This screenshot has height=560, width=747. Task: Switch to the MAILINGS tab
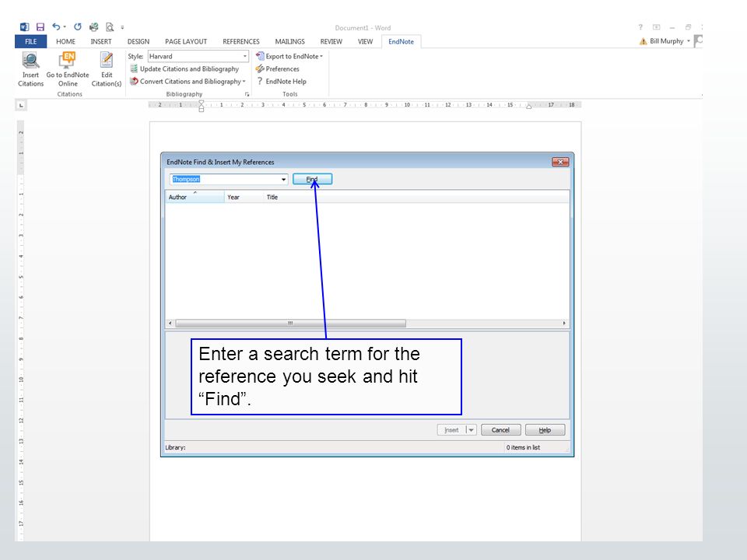click(289, 41)
